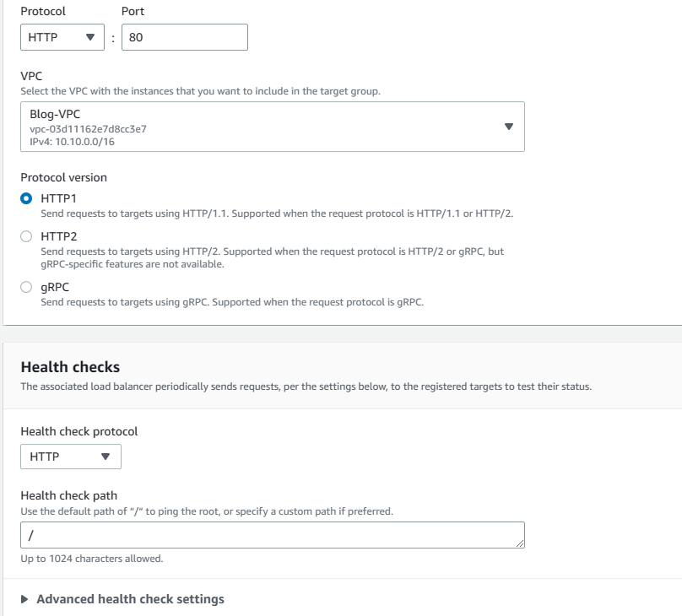Click the Port field containing 80

[x=184, y=37]
